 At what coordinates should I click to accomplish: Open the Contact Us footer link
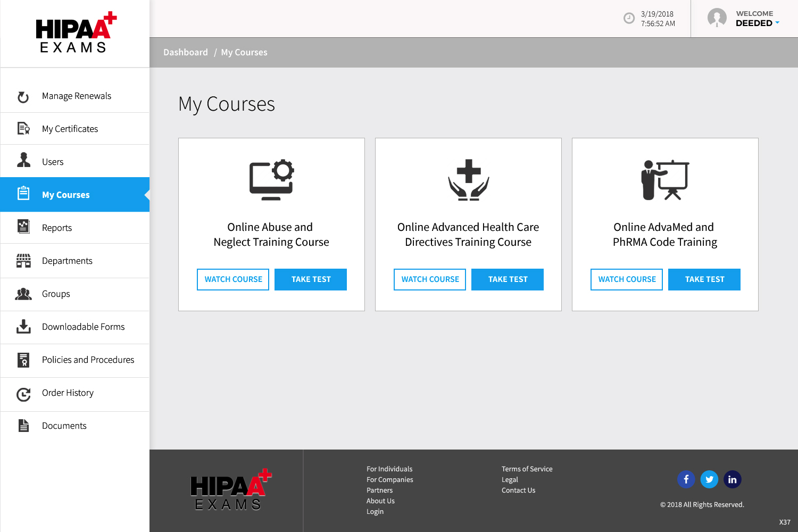[x=519, y=490]
